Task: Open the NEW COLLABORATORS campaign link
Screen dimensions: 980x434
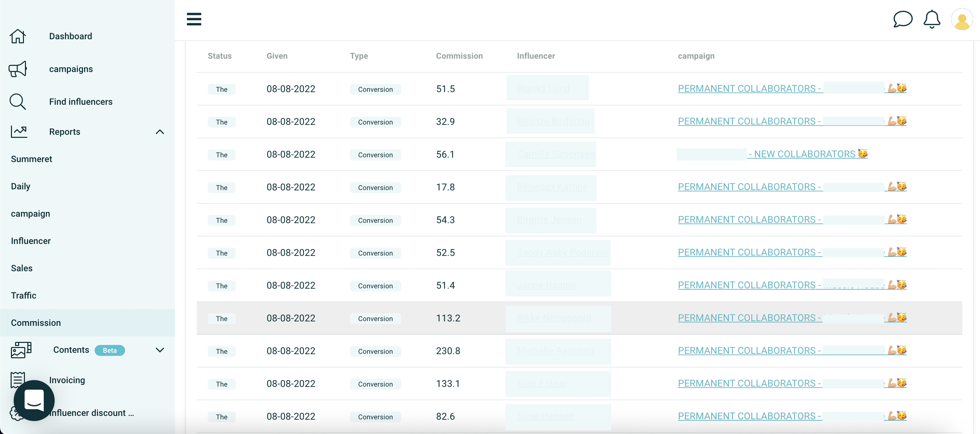Action: tap(804, 154)
